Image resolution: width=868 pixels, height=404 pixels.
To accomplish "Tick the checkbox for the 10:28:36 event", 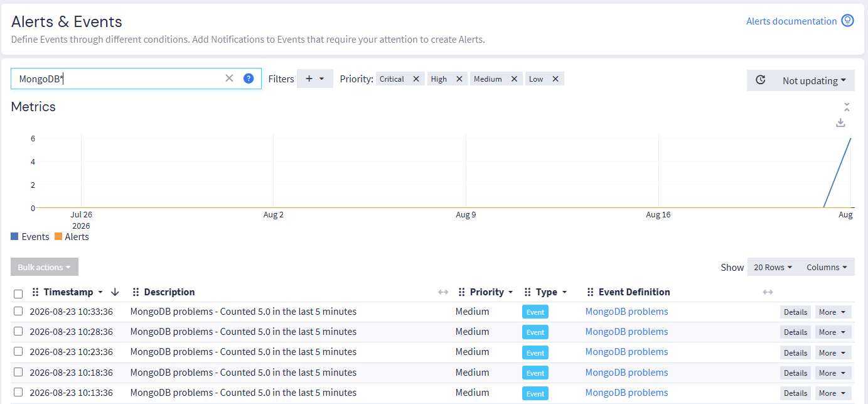I will 18,331.
